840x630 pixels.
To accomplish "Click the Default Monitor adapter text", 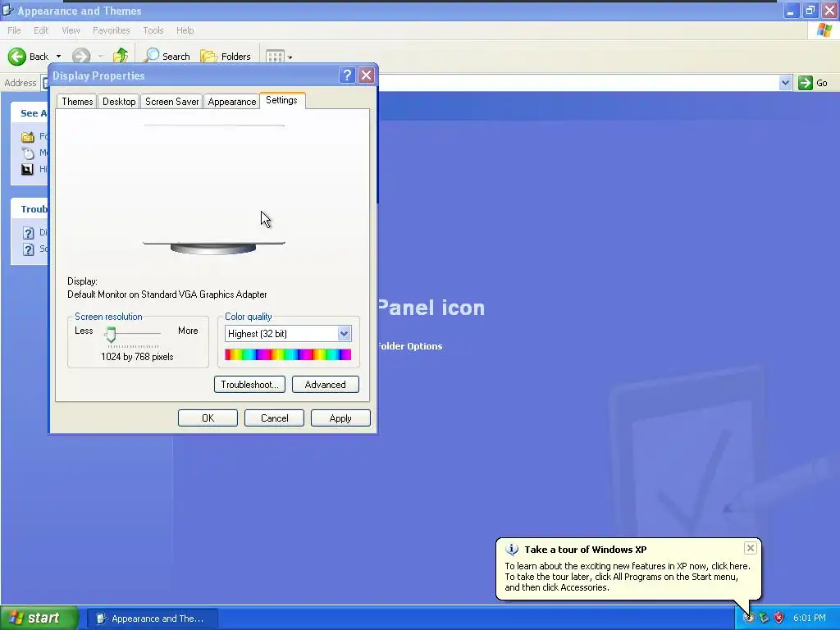I will pyautogui.click(x=167, y=294).
